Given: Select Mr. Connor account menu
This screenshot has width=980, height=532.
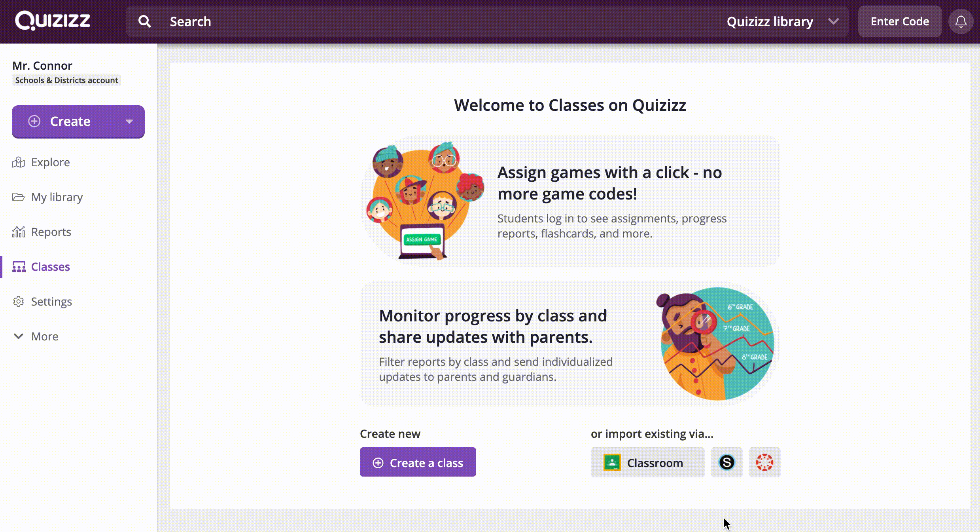Looking at the screenshot, I should point(65,71).
